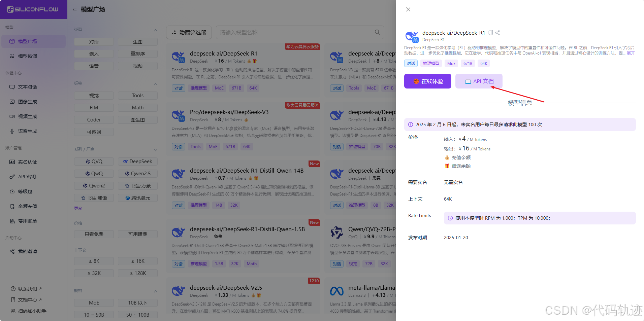Click the search magnifier button
The width and height of the screenshot is (644, 321).
[x=378, y=32]
